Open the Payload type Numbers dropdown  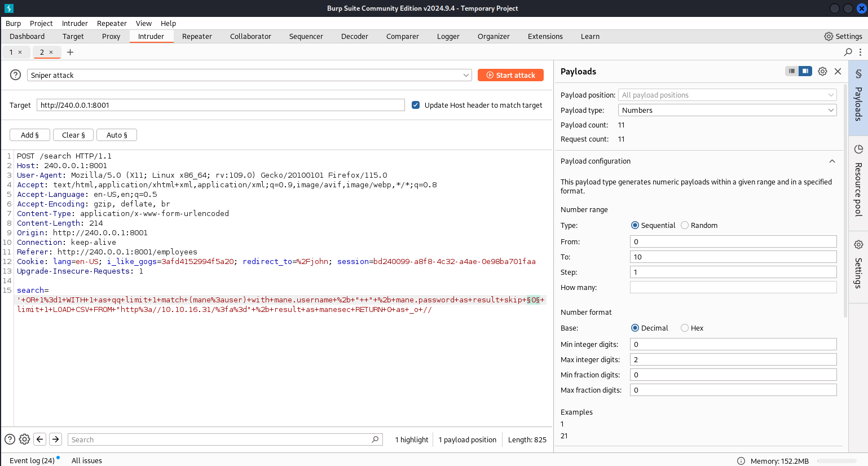[x=728, y=110]
